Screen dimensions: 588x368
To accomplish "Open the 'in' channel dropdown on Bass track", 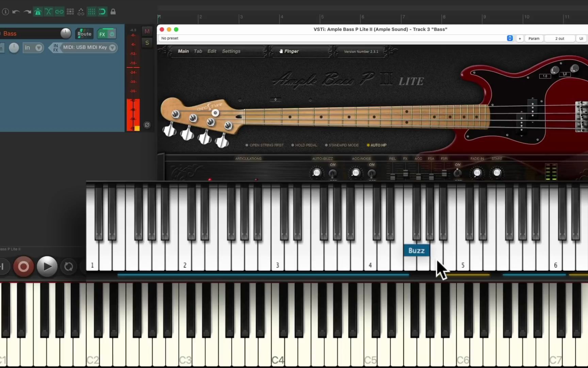I will click(33, 48).
